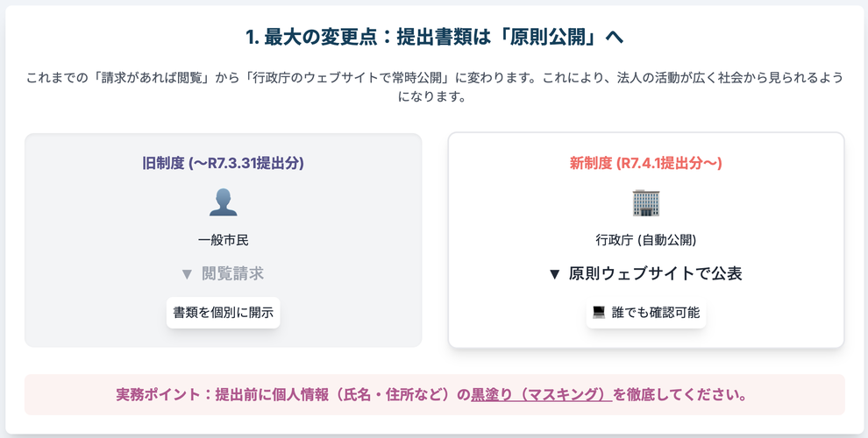This screenshot has height=438, width=868.
Task: Click the 実務ポイント label in pink banner
Action: pyautogui.click(x=159, y=394)
